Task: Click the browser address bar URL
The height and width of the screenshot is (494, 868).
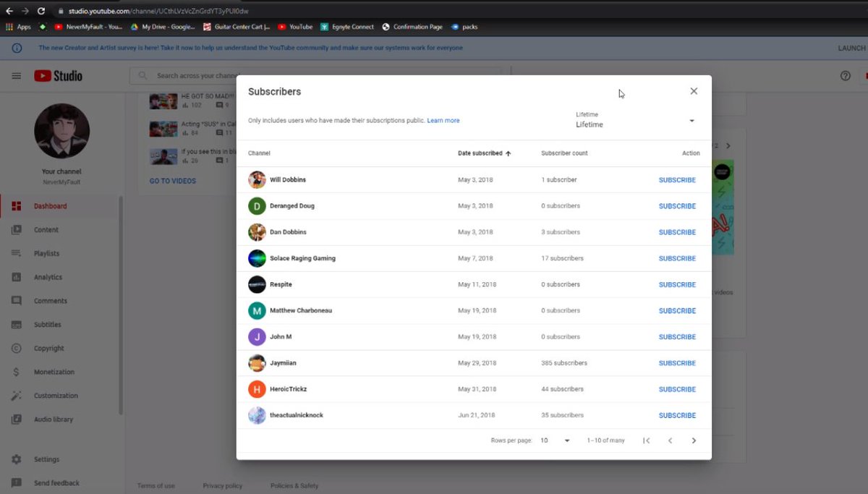Action: click(x=159, y=11)
